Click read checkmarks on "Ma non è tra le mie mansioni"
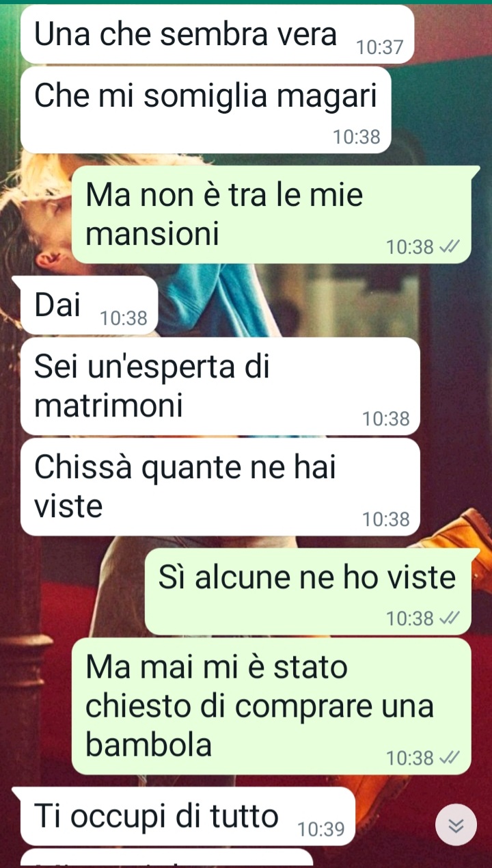492x868 pixels. coord(450,247)
